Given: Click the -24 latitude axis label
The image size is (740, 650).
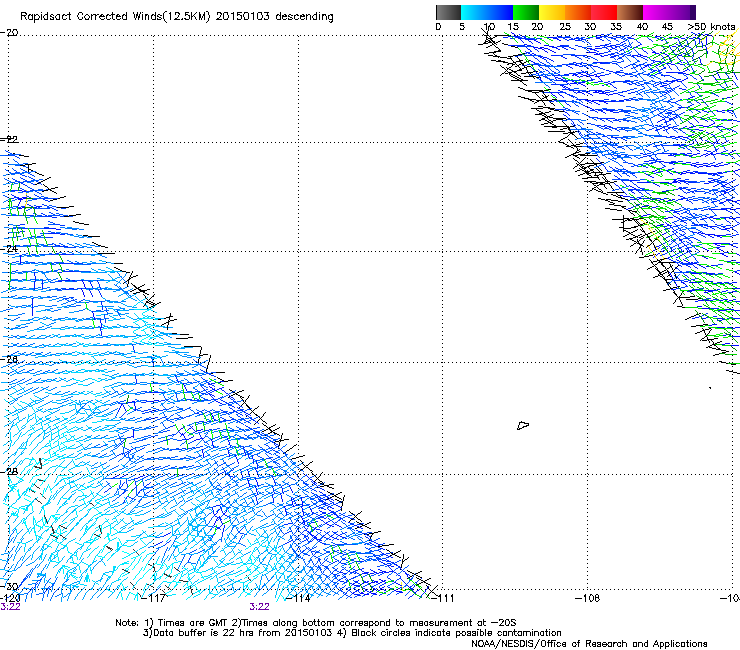Looking at the screenshot, I should (x=9, y=248).
